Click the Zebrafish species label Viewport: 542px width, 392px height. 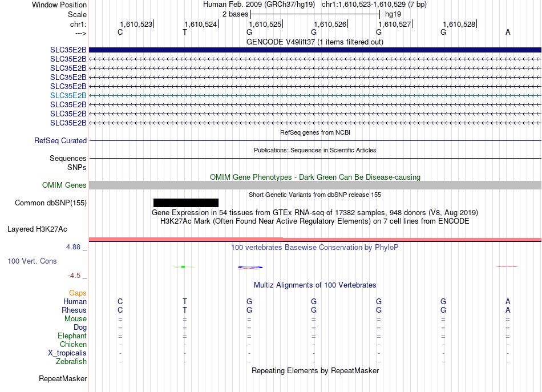tap(71, 362)
